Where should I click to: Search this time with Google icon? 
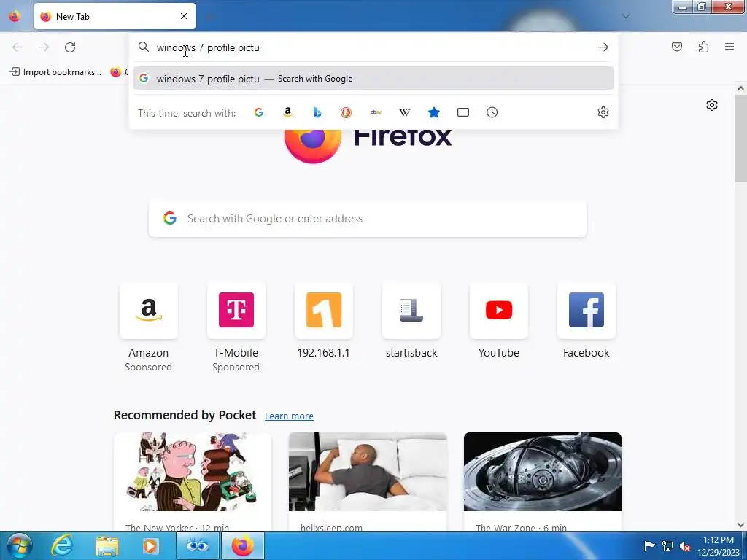(x=259, y=112)
